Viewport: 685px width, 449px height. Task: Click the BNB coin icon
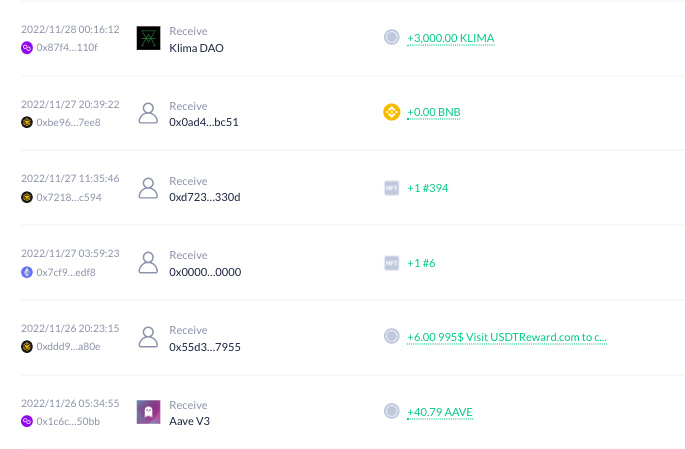pos(391,112)
